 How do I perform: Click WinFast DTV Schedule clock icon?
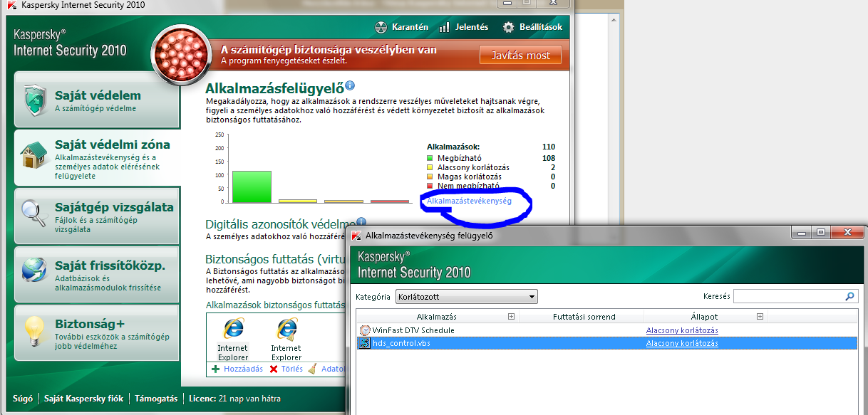click(365, 330)
